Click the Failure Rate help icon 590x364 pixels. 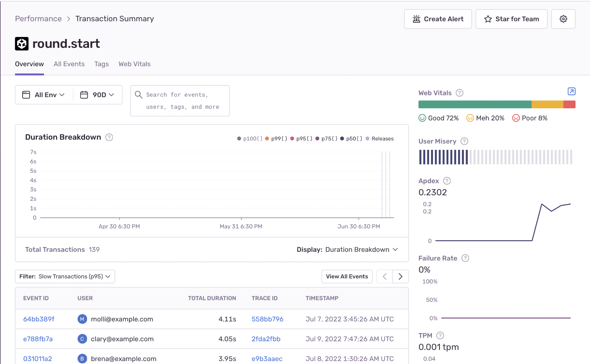coord(465,258)
